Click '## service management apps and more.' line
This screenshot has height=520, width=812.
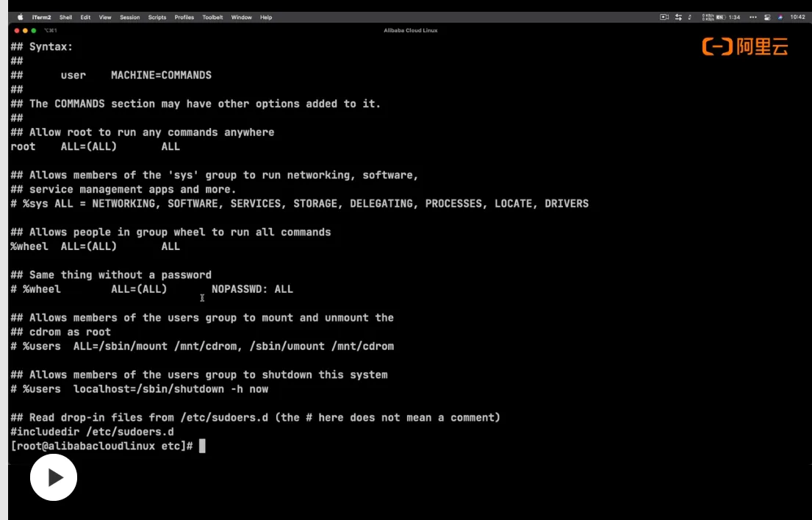pos(123,189)
